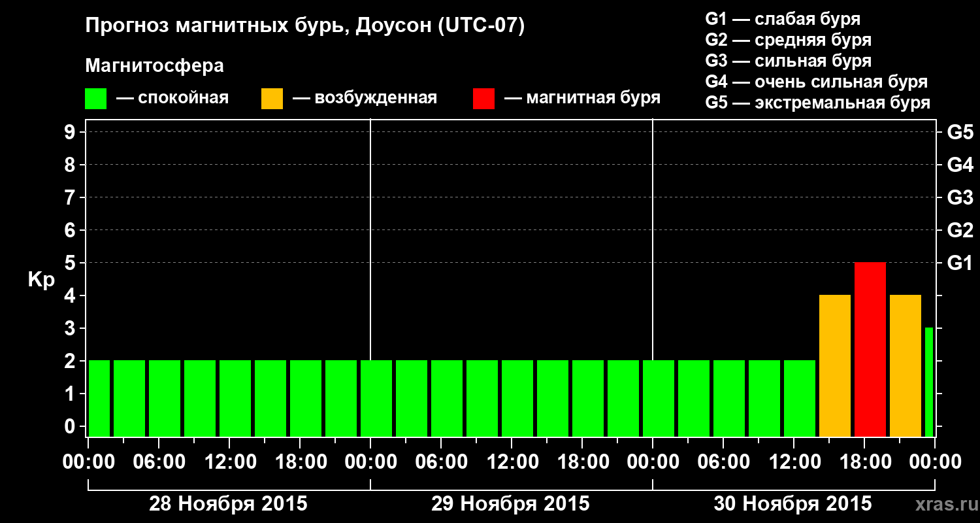980x523 pixels.
Task: Click the 'G1 — слабая буря' legend line
Action: coord(783,19)
